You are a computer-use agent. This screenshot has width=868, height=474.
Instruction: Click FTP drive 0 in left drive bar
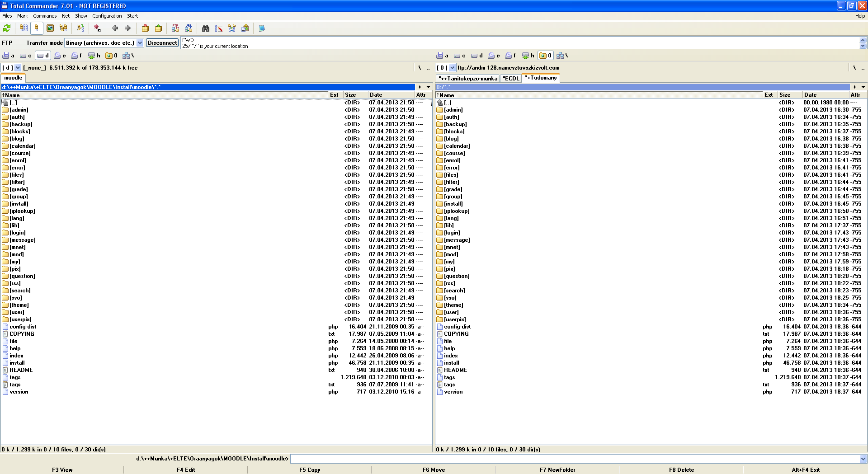pyautogui.click(x=112, y=56)
